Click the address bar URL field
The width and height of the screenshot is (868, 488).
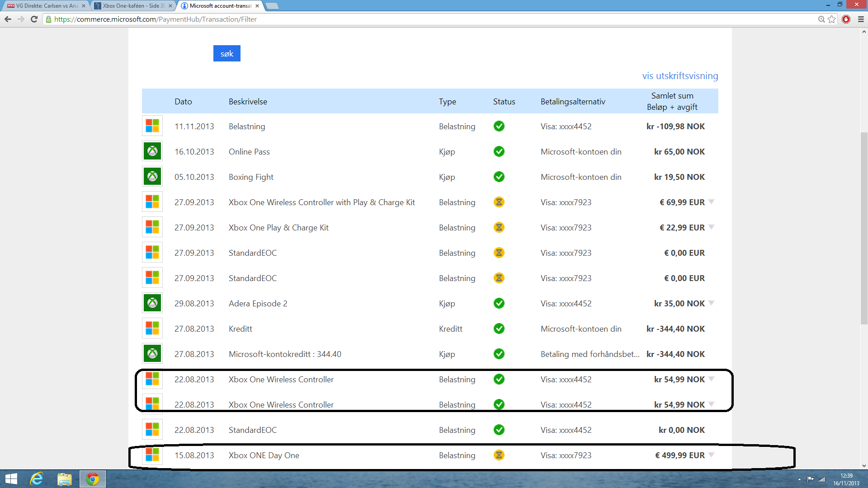(429, 19)
